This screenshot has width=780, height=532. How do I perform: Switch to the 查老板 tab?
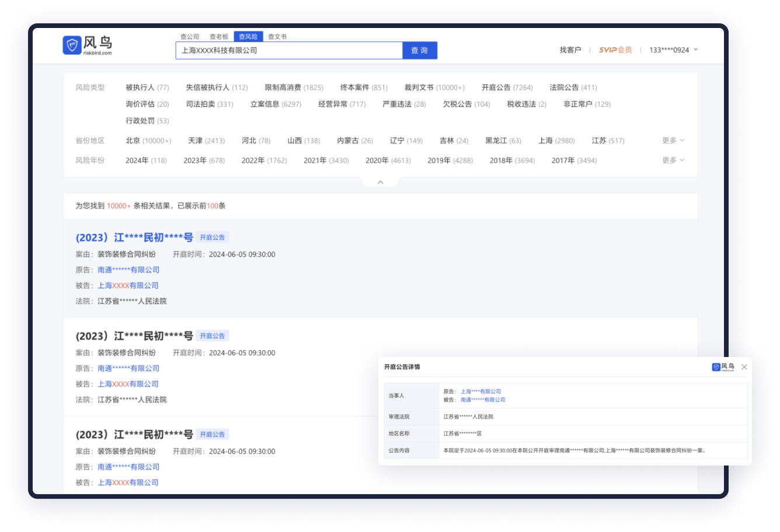point(219,37)
